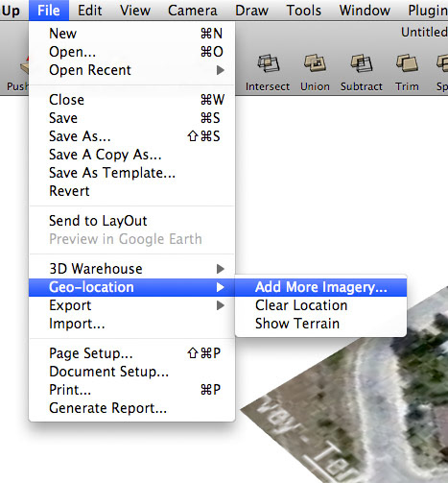Open the Edit menu
Image resolution: width=448 pixels, height=483 pixels.
90,11
